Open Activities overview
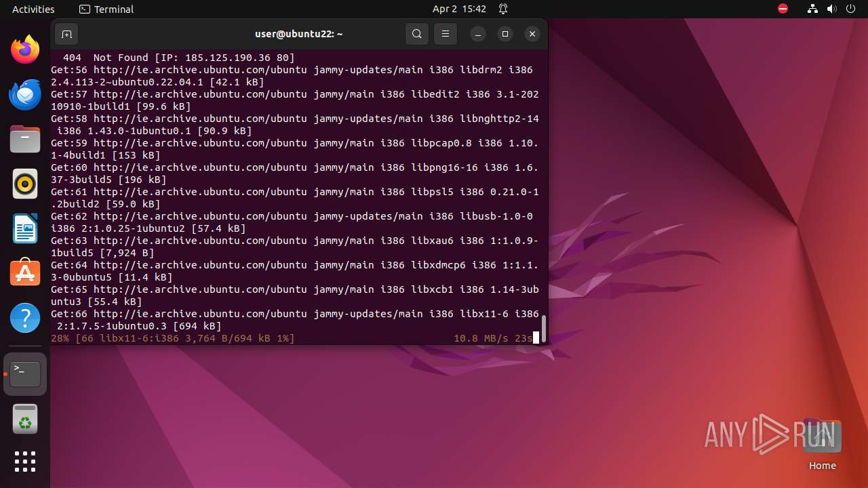 (33, 9)
